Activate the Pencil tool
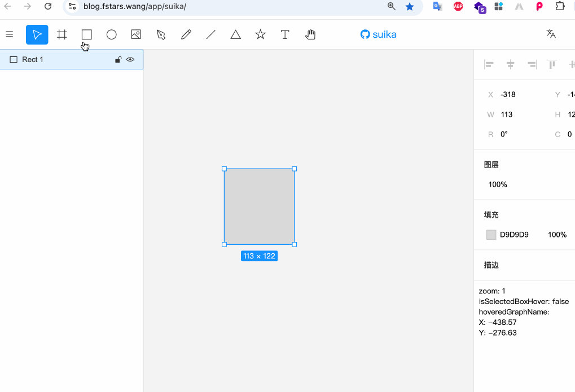The height and width of the screenshot is (392, 575). [186, 34]
